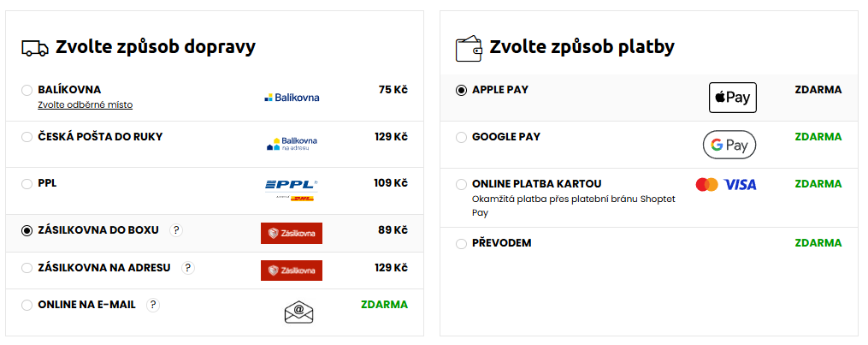Open the 'Zvolte odběrné místo' link
Image resolution: width=868 pixels, height=345 pixels.
click(85, 105)
